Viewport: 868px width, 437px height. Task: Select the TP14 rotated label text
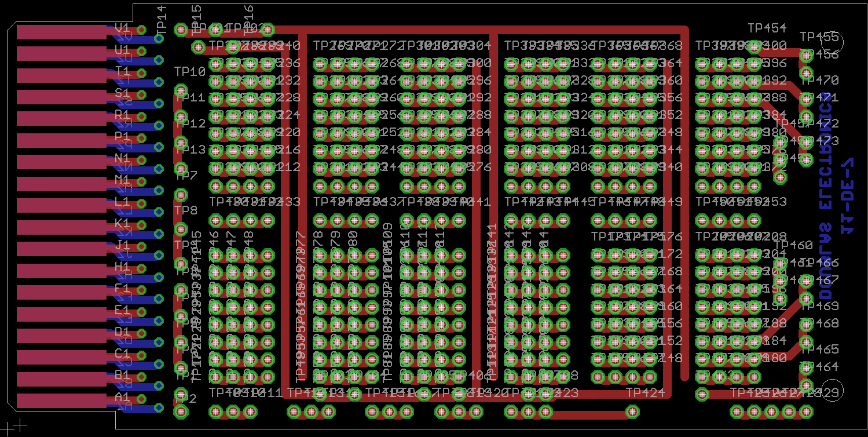coord(162,19)
